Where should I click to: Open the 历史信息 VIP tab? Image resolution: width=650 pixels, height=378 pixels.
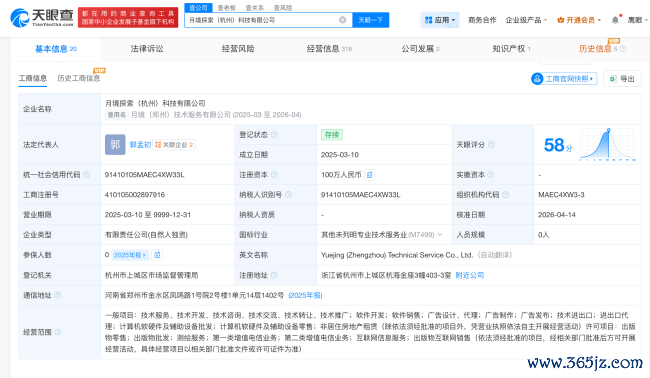[x=598, y=48]
